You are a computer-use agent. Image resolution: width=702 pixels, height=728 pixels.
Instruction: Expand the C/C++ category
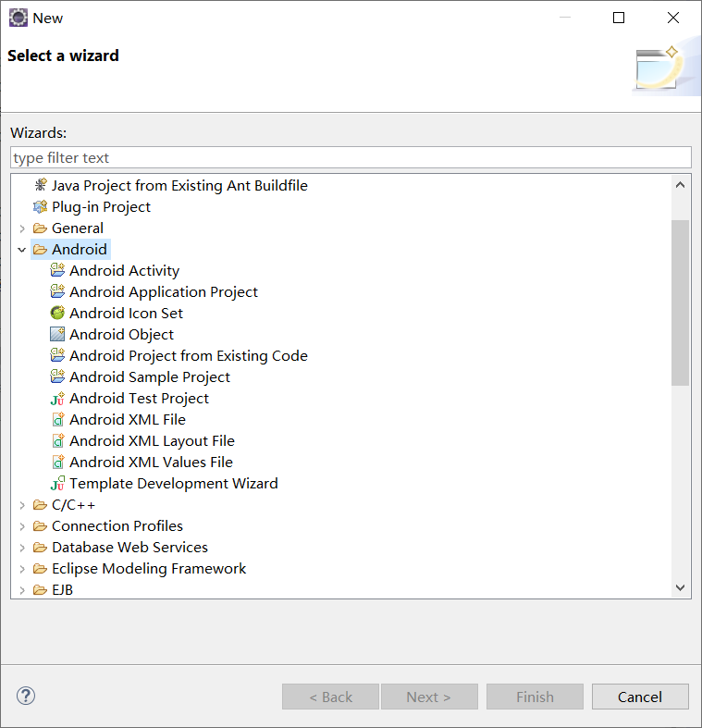22,505
